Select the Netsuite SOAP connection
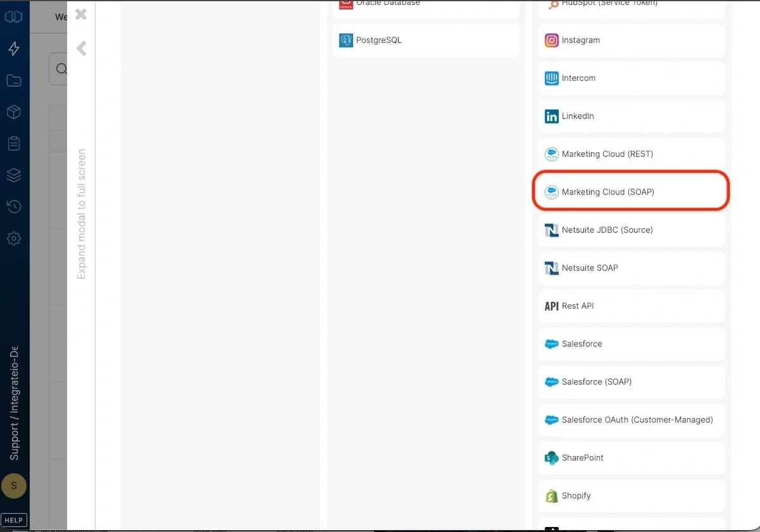The width and height of the screenshot is (760, 532). pos(632,268)
